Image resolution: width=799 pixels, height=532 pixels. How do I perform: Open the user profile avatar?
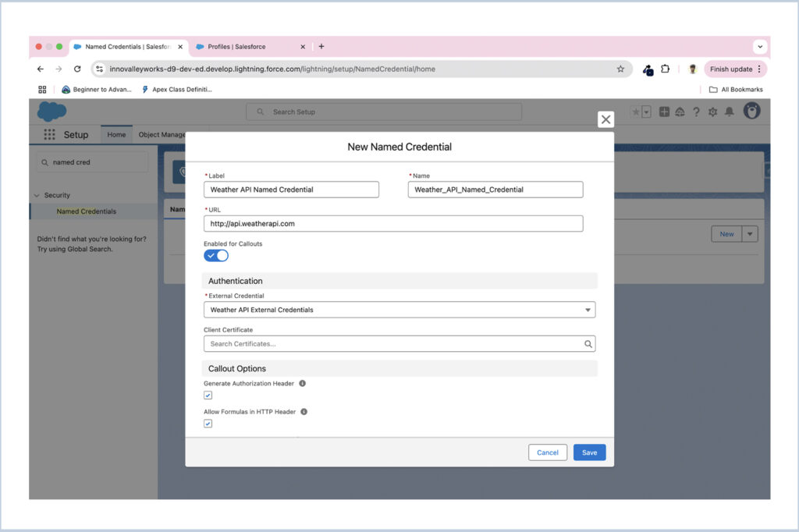tap(751, 111)
